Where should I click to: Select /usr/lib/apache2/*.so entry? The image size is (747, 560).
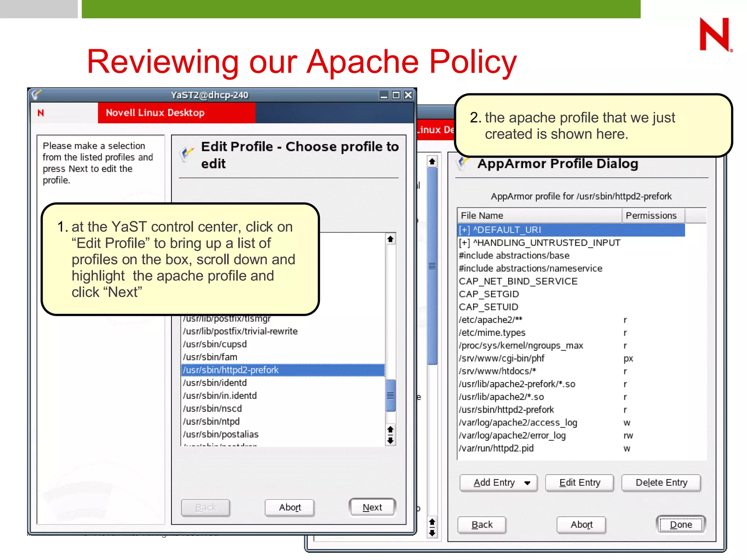(571, 397)
